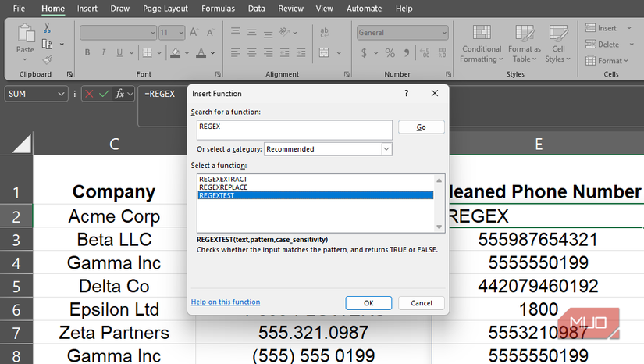644x364 pixels.
Task: Click the Orientation text angle icon
Action: click(285, 32)
